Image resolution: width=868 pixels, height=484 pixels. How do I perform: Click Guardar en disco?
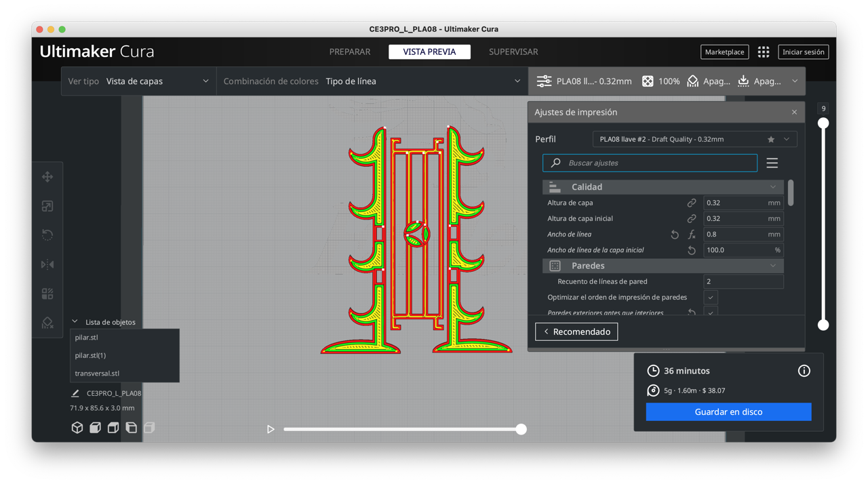click(728, 412)
